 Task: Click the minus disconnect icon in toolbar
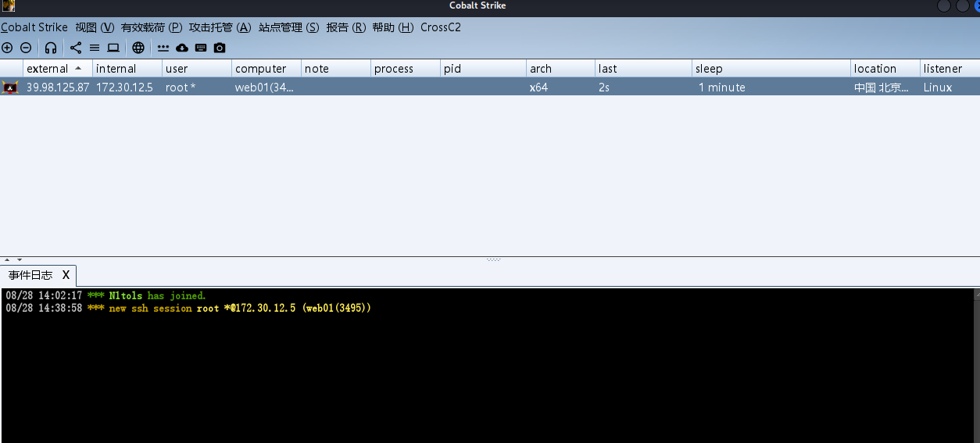26,48
